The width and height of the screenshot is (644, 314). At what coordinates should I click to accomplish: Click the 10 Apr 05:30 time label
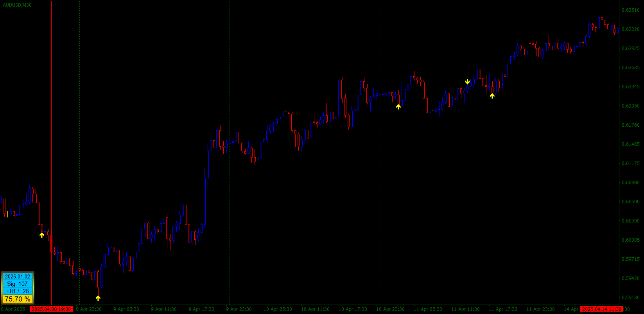click(x=278, y=309)
